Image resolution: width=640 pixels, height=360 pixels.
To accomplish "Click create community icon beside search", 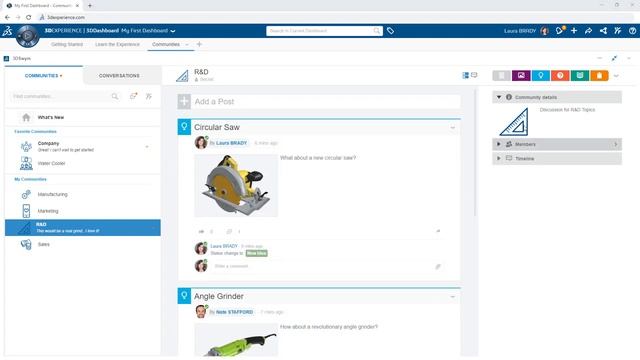I will 133,96.
